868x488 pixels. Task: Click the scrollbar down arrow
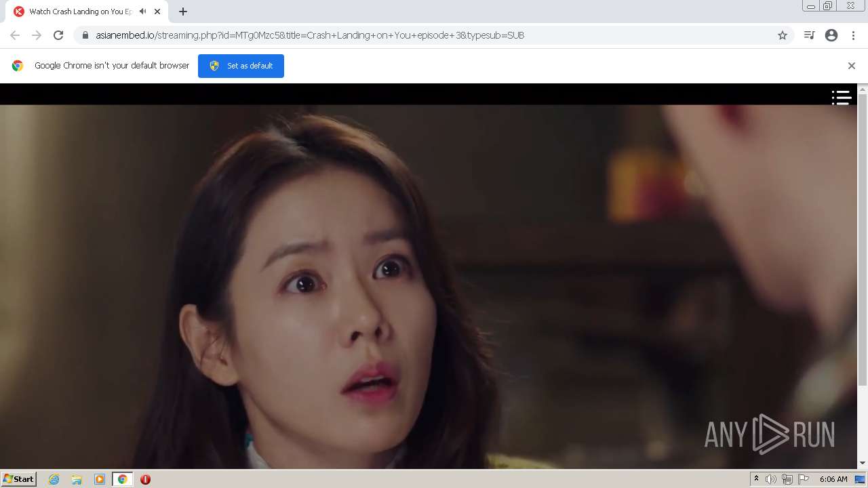863,464
